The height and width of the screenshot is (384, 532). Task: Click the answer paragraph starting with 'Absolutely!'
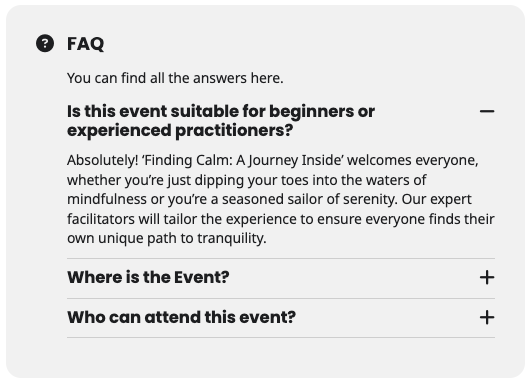[x=281, y=199]
